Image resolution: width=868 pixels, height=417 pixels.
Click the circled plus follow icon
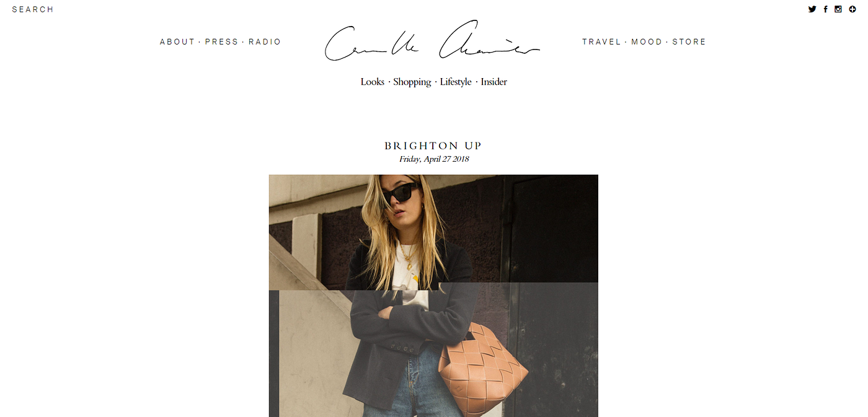click(852, 9)
